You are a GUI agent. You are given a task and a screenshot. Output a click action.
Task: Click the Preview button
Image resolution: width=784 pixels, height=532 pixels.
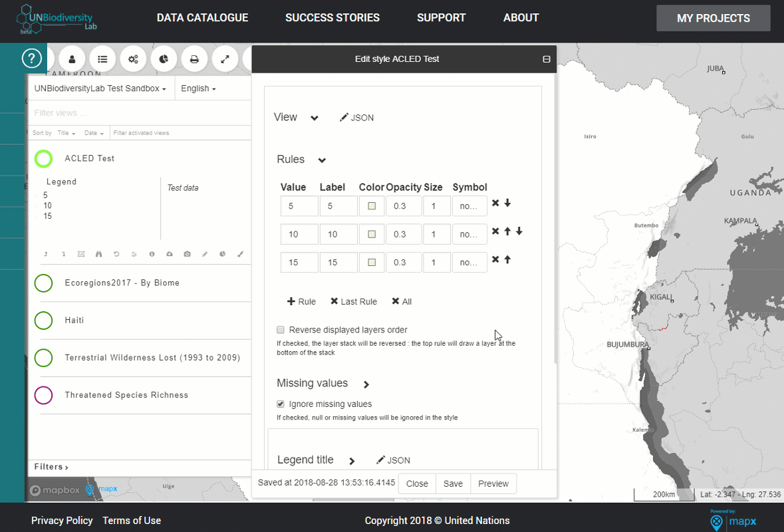(x=493, y=483)
